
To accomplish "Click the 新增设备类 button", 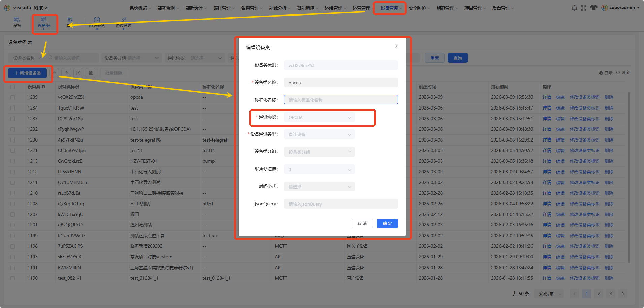I will [28, 73].
